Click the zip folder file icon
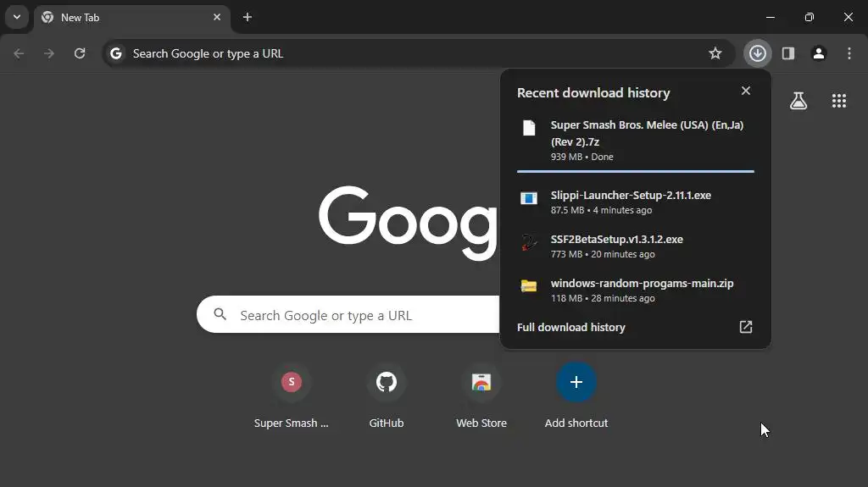The image size is (868, 487). pyautogui.click(x=529, y=286)
